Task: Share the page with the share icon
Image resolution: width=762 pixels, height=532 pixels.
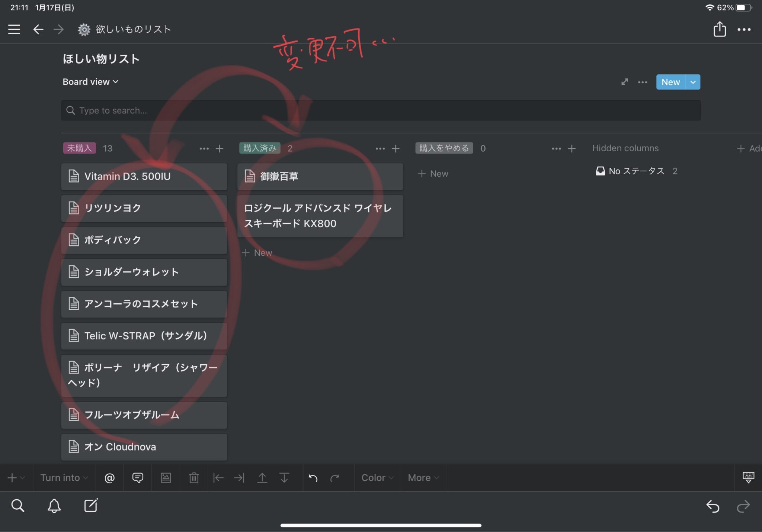Action: pos(720,29)
